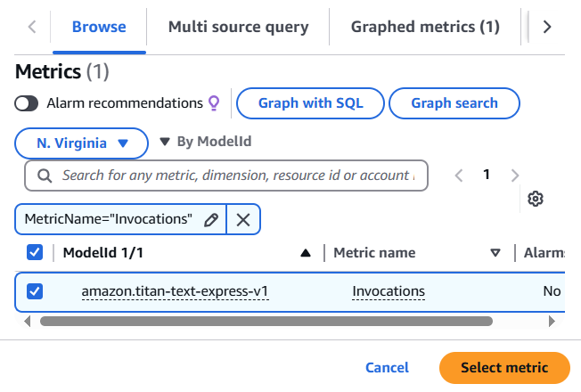
Task: Toggle Alarm recommendations switch
Action: (x=27, y=103)
